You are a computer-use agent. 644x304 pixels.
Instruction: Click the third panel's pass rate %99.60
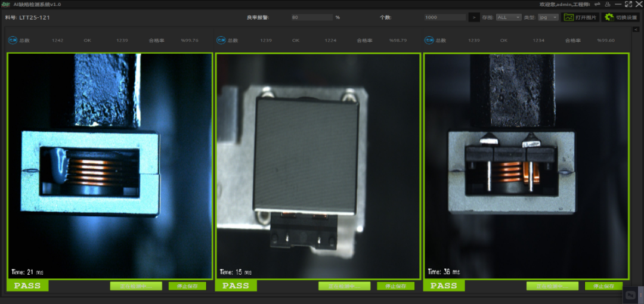[x=606, y=41]
